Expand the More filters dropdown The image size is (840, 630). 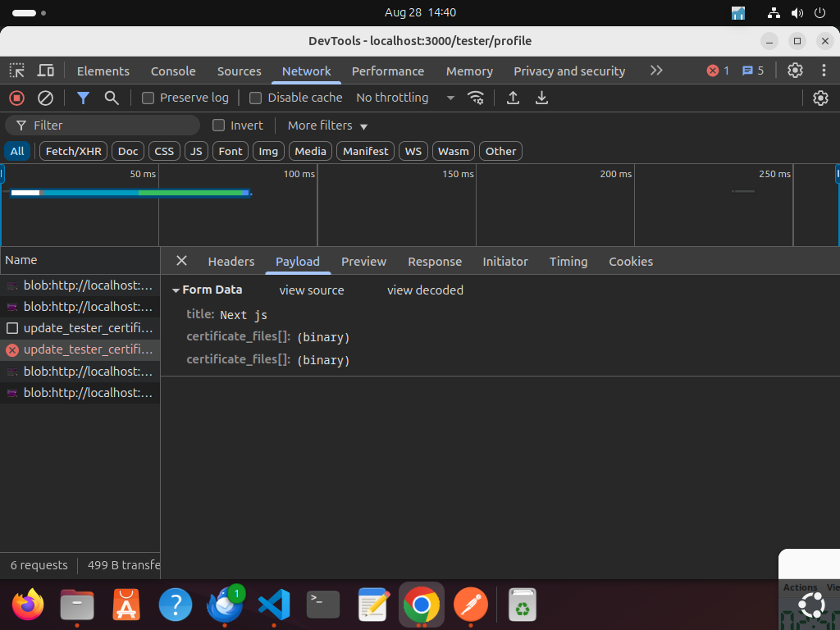point(327,126)
